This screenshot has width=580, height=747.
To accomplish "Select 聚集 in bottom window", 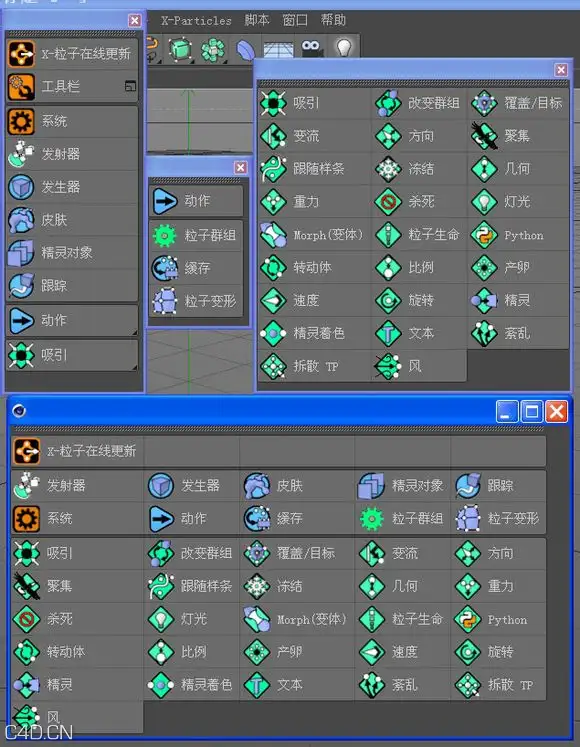I will point(78,586).
